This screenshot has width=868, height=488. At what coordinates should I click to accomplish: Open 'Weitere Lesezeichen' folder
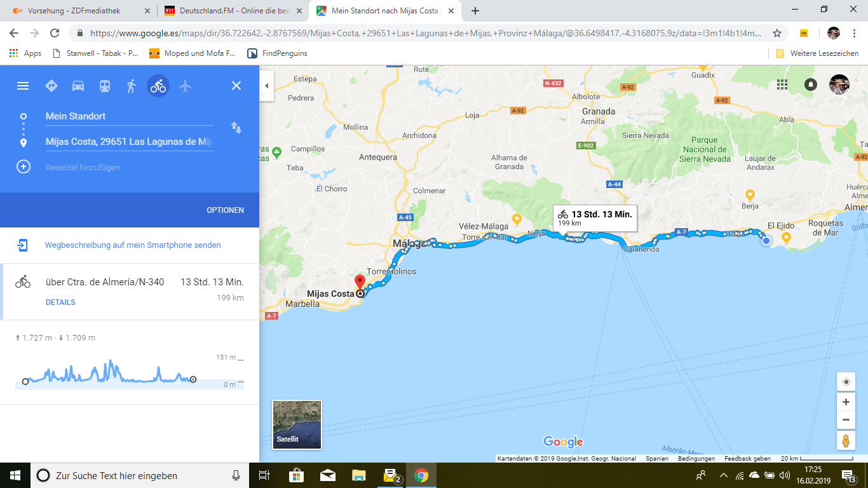[817, 53]
